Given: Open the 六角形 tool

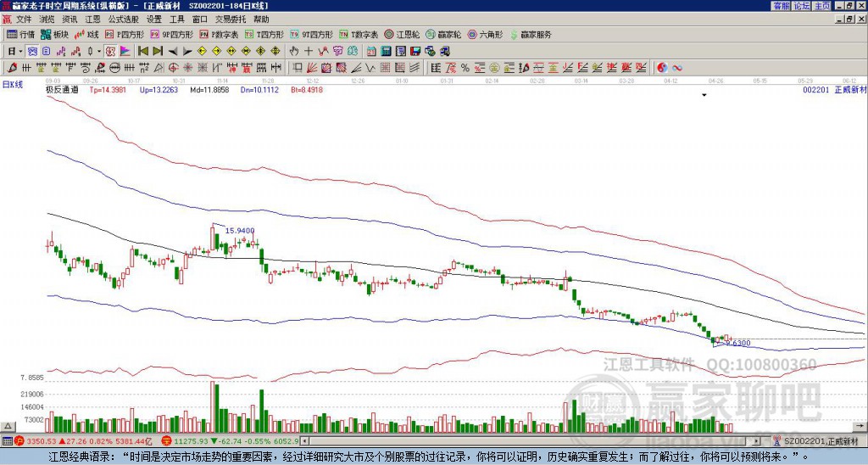Looking at the screenshot, I should [486, 34].
